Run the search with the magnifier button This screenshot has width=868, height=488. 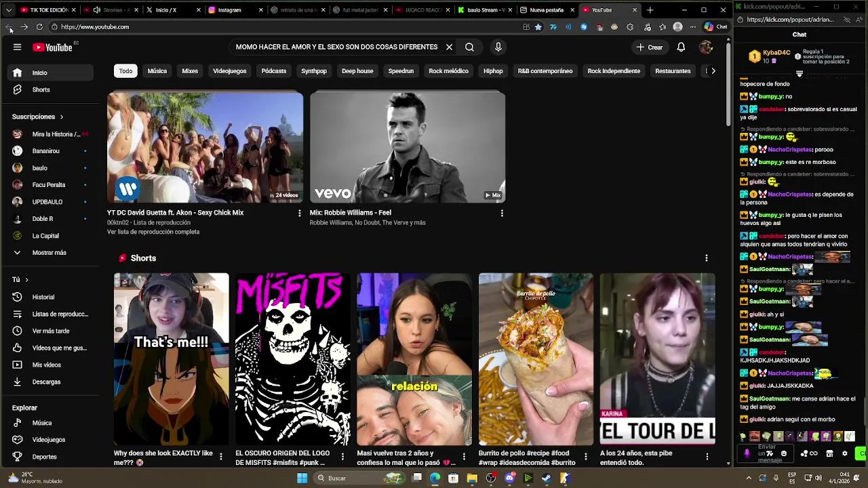coord(469,47)
